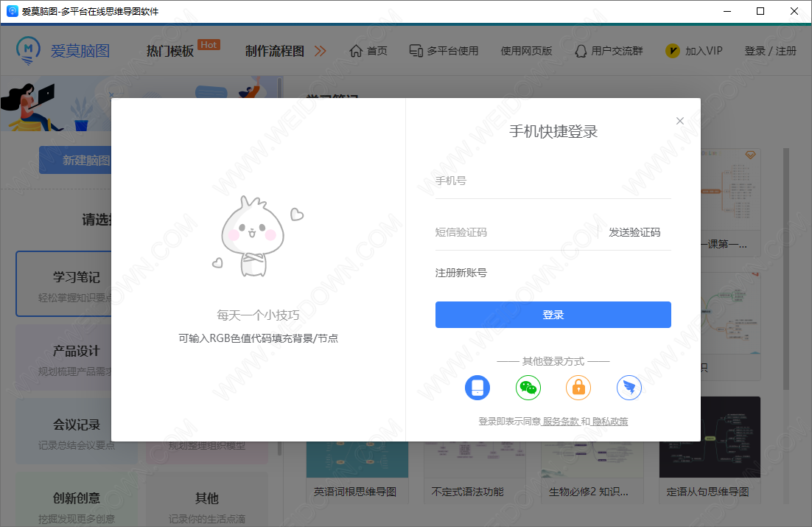The image size is (812, 527).
Task: Choose WeChat login icon
Action: pyautogui.click(x=528, y=388)
